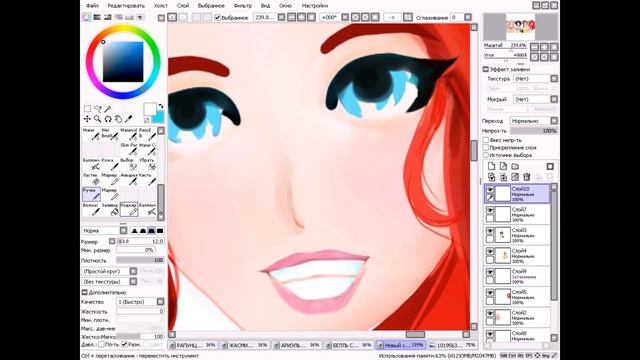The image size is (640, 360).
Task: Switch to the БЕЛЛЬ С... document tab
Action: 349,345
